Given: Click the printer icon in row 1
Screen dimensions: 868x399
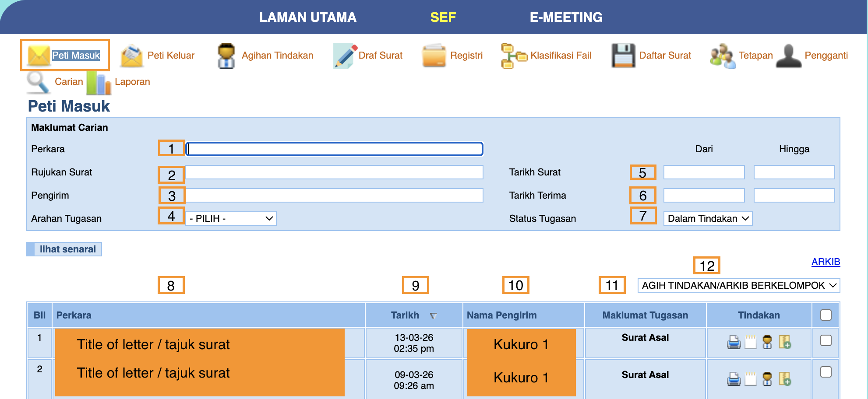Looking at the screenshot, I should [734, 342].
